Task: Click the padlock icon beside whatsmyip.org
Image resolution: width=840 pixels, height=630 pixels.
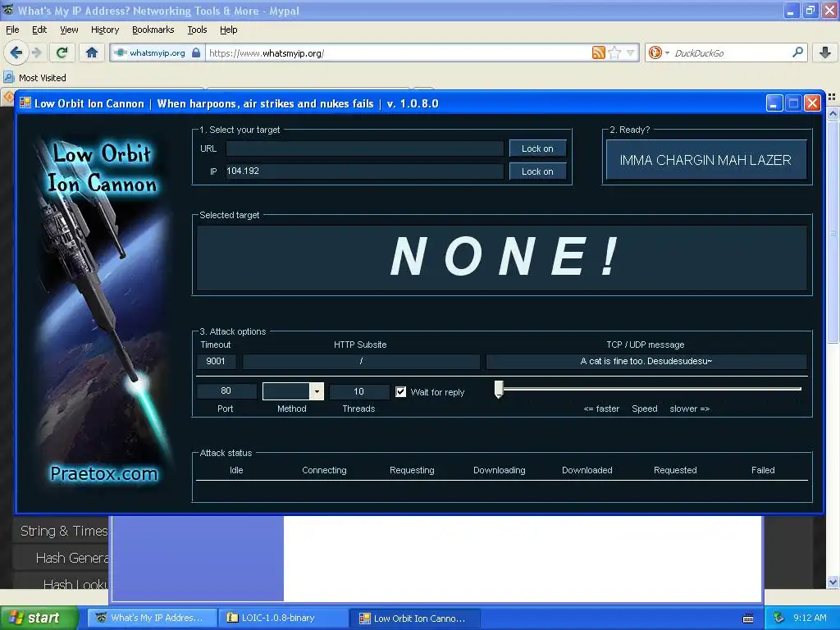Action: 196,52
